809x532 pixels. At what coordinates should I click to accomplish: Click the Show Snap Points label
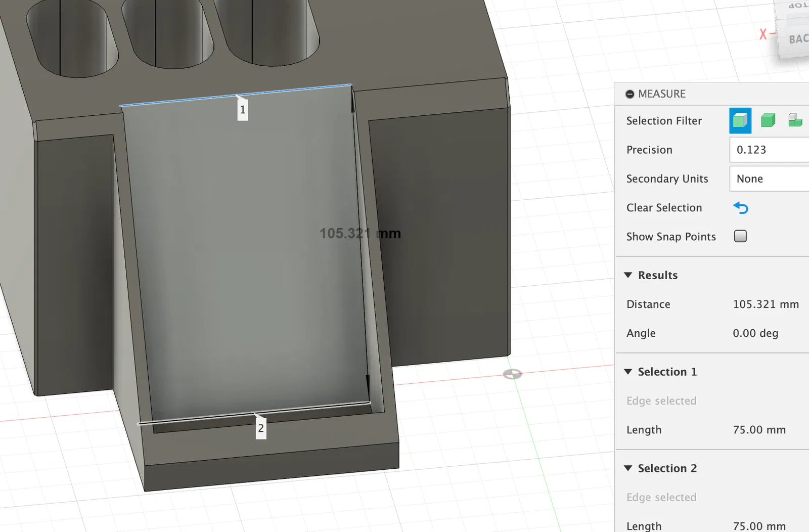click(671, 237)
